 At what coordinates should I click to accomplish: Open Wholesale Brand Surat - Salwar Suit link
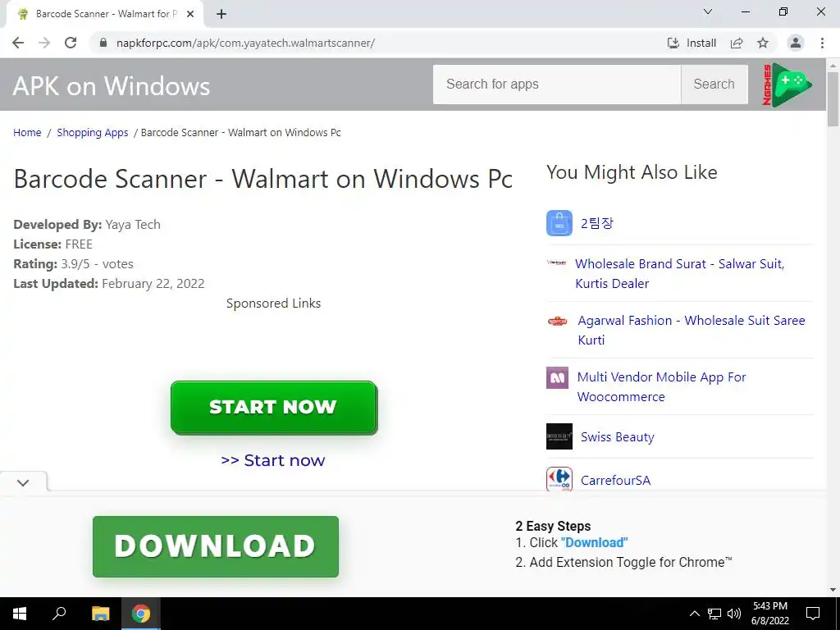point(680,273)
